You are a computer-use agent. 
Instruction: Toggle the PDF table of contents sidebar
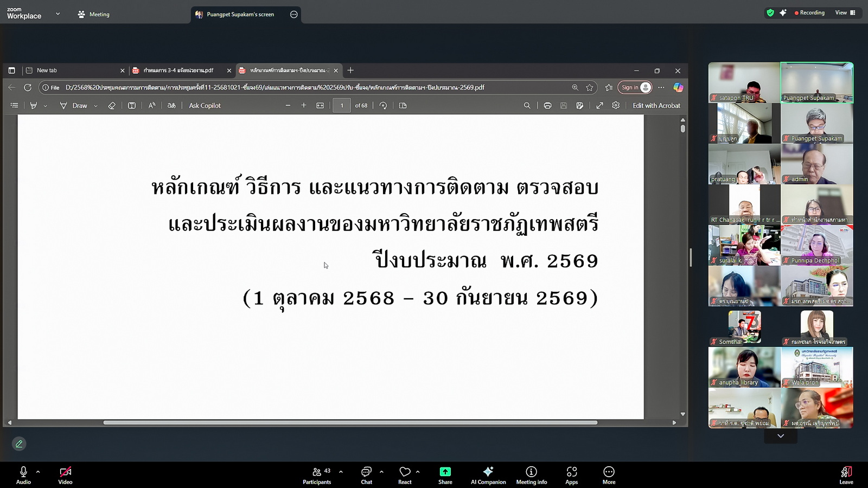tap(15, 106)
